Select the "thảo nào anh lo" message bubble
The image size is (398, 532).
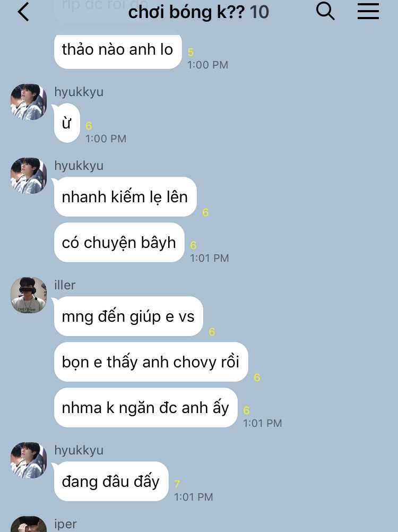(x=118, y=49)
